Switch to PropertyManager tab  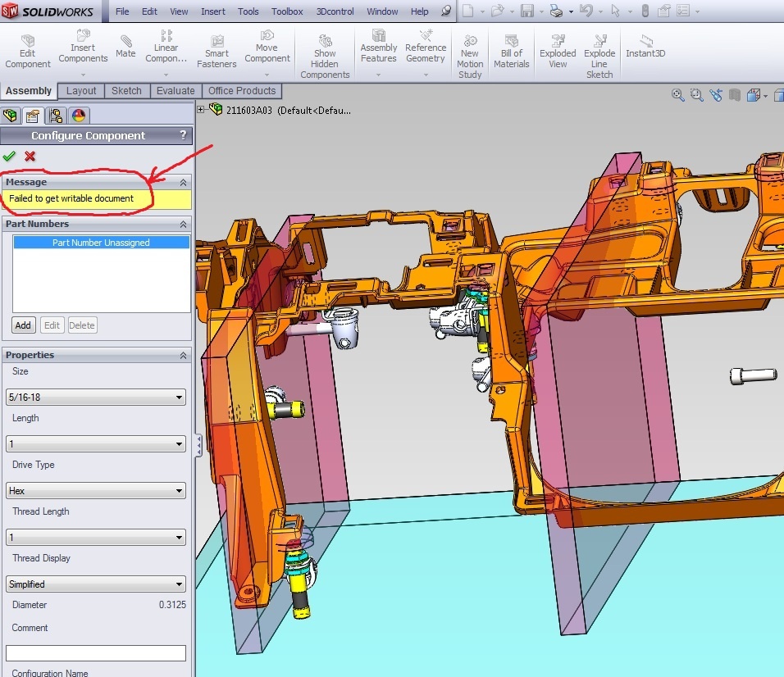33,116
